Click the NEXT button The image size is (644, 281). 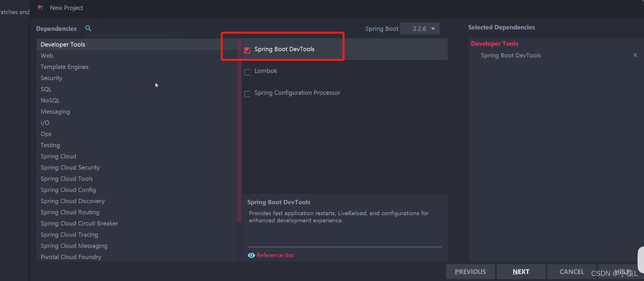pos(521,272)
